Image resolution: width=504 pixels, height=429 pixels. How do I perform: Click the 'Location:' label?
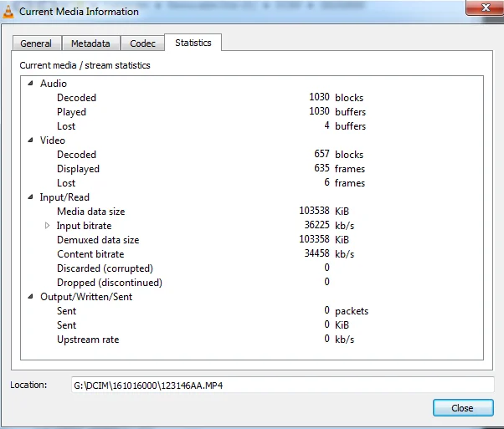coord(28,385)
